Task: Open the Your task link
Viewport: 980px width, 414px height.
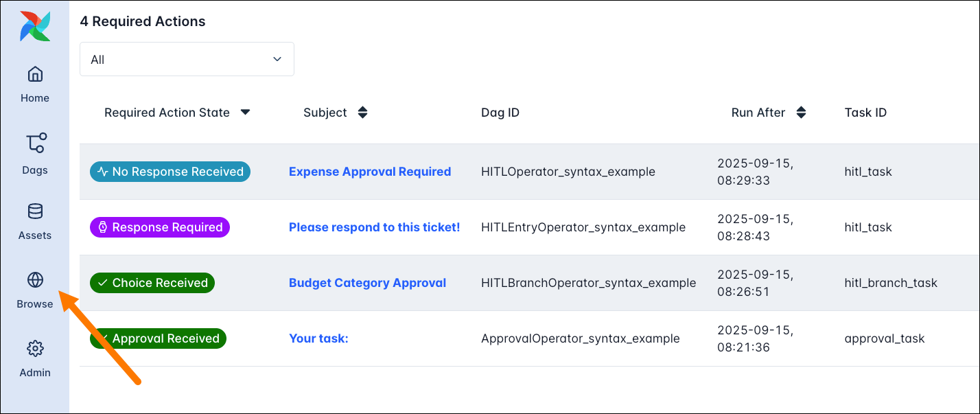Action: pyautogui.click(x=318, y=338)
